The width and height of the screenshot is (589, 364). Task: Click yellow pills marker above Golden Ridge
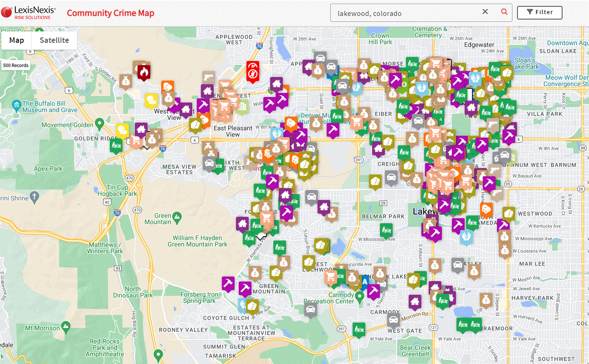122,131
